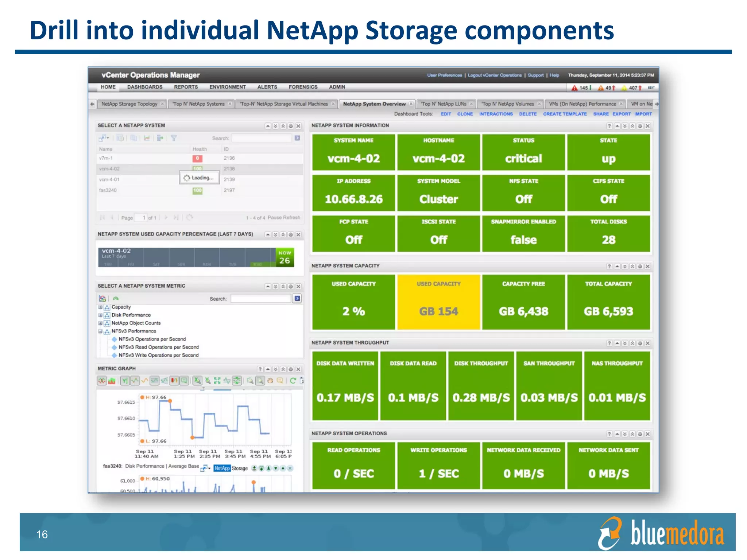
Task: Click search go arrow in Select a NetApp System
Action: pyautogui.click(x=297, y=138)
